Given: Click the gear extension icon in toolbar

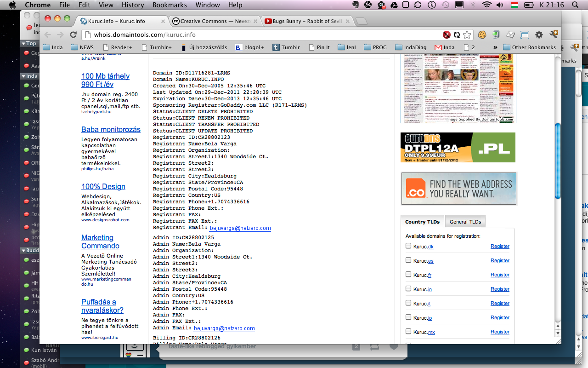Looking at the screenshot, I should point(539,34).
